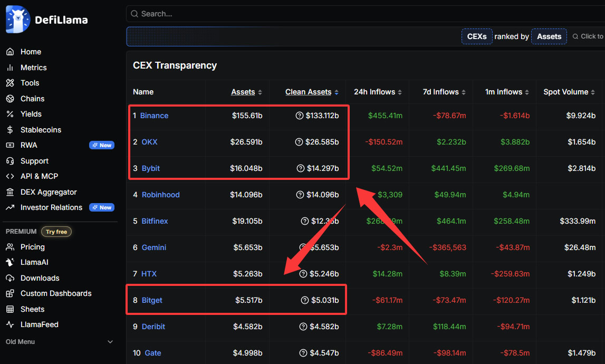Go to DEX Aggregator page
This screenshot has height=364, width=605.
49,192
